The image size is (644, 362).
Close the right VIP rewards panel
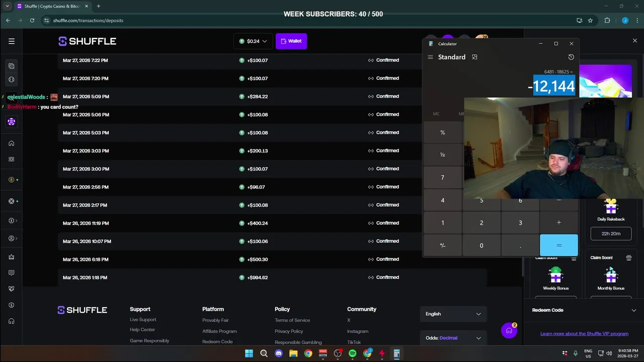[x=634, y=41]
